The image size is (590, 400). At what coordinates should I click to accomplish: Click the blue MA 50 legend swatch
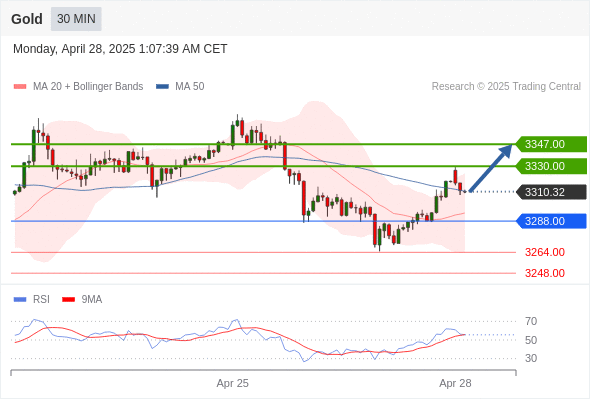pos(162,87)
